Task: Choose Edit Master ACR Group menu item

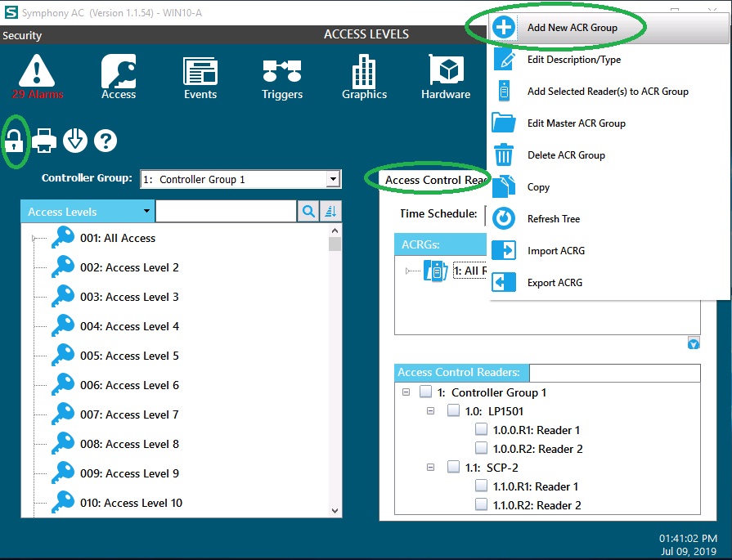Action: [x=609, y=123]
